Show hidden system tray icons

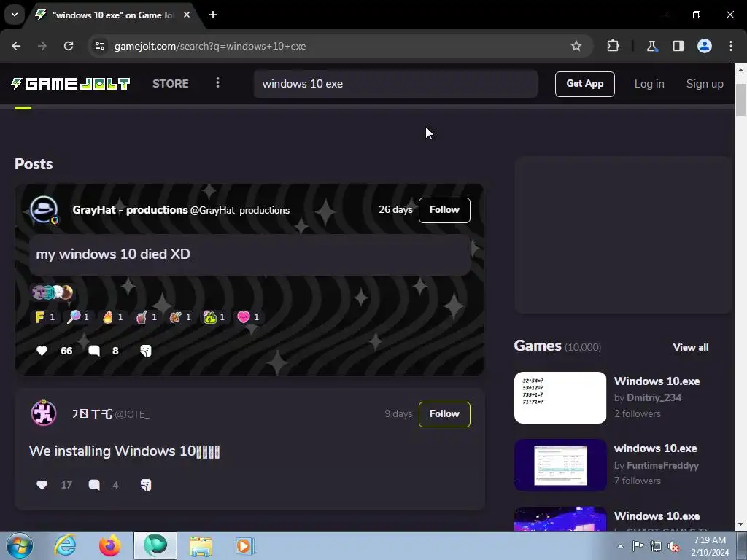pyautogui.click(x=620, y=546)
